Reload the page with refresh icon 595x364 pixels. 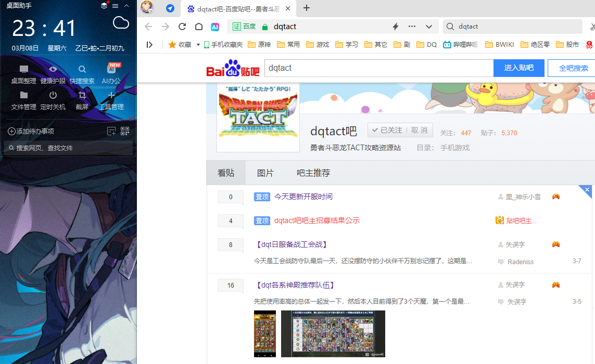coord(182,27)
